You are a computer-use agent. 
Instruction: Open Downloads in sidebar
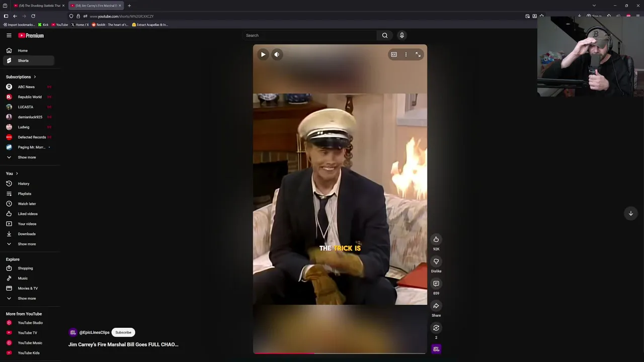coord(29,234)
